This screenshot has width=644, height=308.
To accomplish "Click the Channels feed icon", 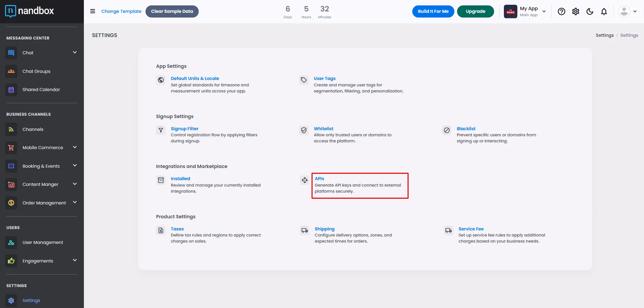I will 11,130.
